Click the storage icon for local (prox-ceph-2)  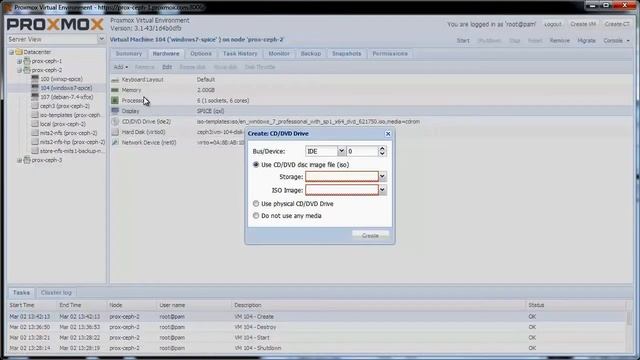[35, 124]
